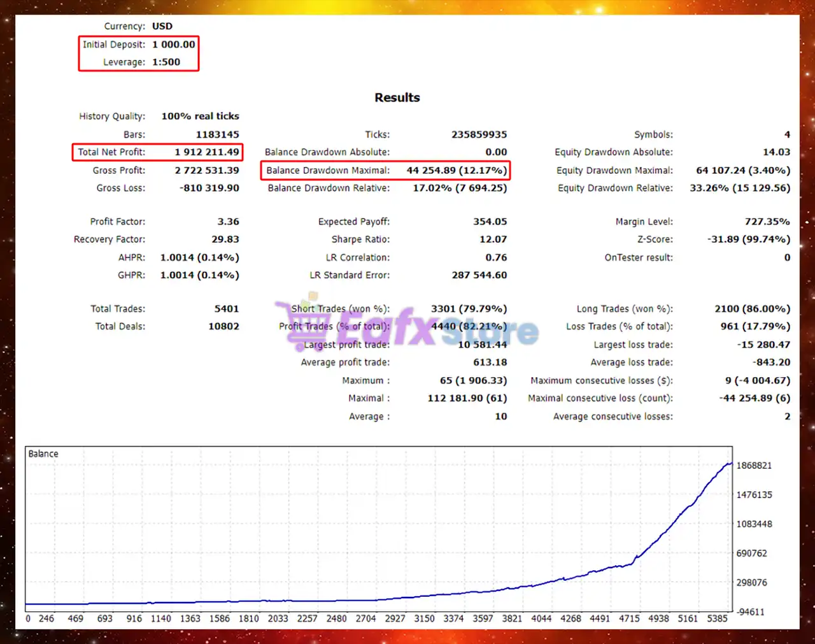Click the Currency USD value
This screenshot has width=815, height=644.
tap(162, 26)
